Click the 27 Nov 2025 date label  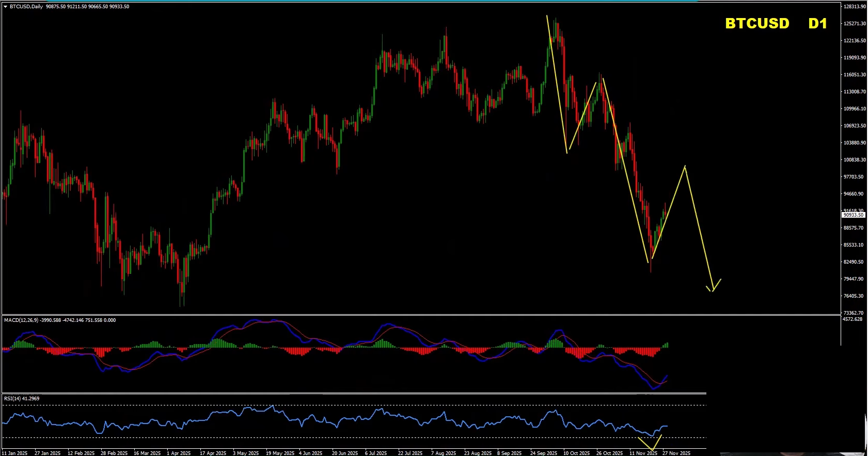point(676,453)
